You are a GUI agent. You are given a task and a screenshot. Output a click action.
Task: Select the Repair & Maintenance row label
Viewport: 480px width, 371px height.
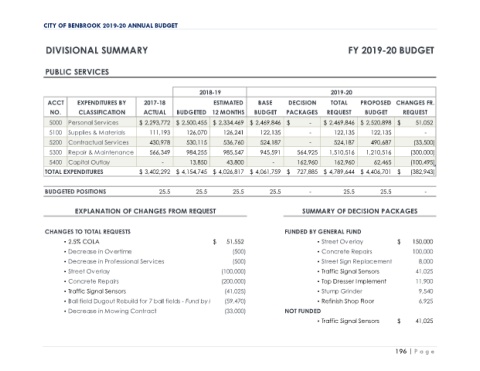point(101,152)
